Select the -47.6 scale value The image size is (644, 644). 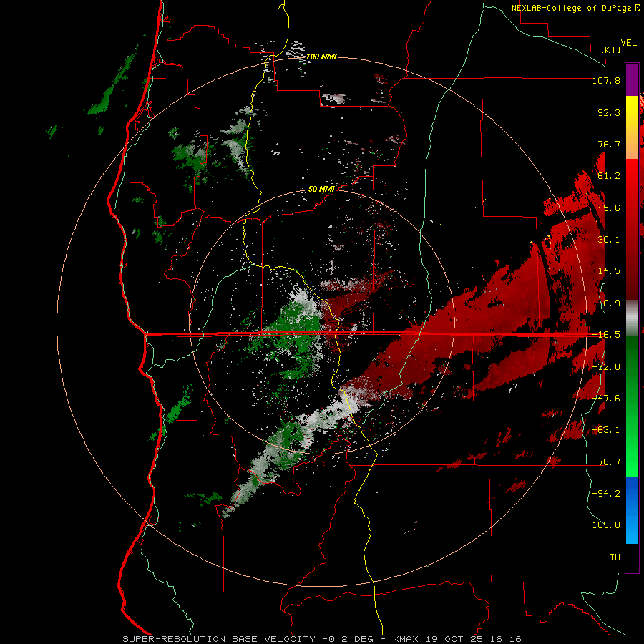pyautogui.click(x=606, y=399)
